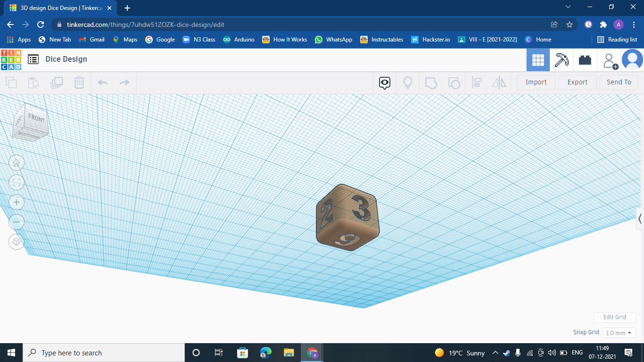The height and width of the screenshot is (362, 644).
Task: Open File Explorer from taskbar
Action: point(289,353)
